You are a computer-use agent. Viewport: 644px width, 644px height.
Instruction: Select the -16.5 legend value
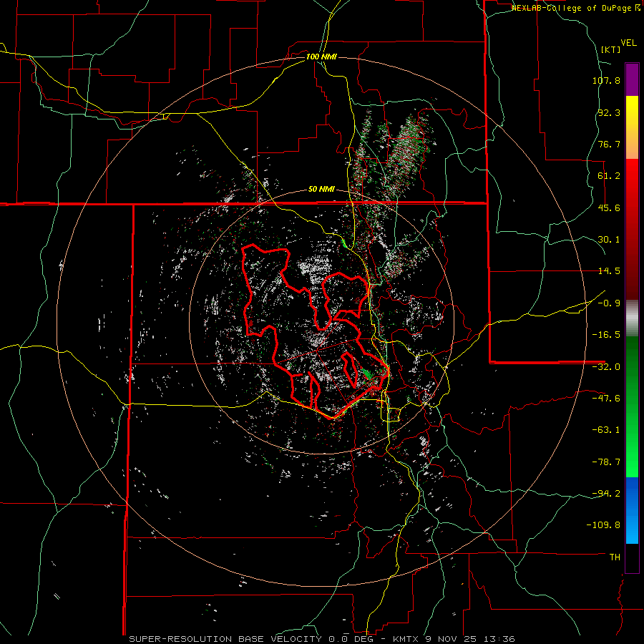pos(606,335)
